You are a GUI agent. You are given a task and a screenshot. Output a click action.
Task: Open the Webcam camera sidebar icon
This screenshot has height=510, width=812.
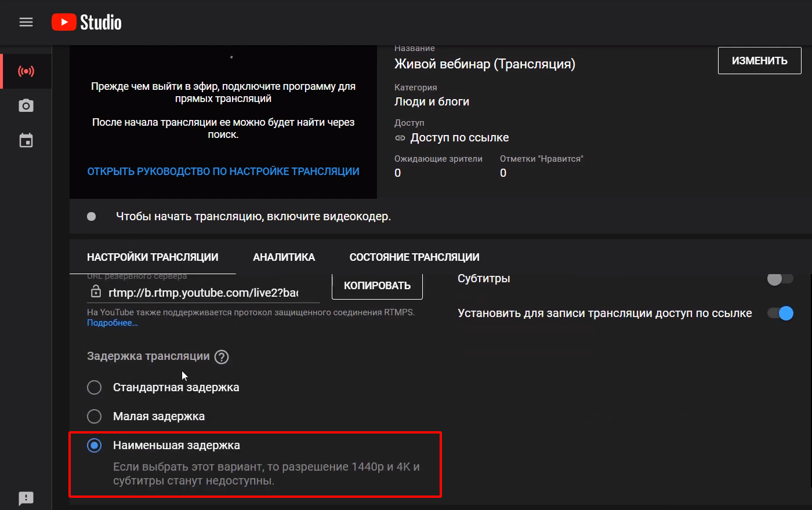(26, 106)
